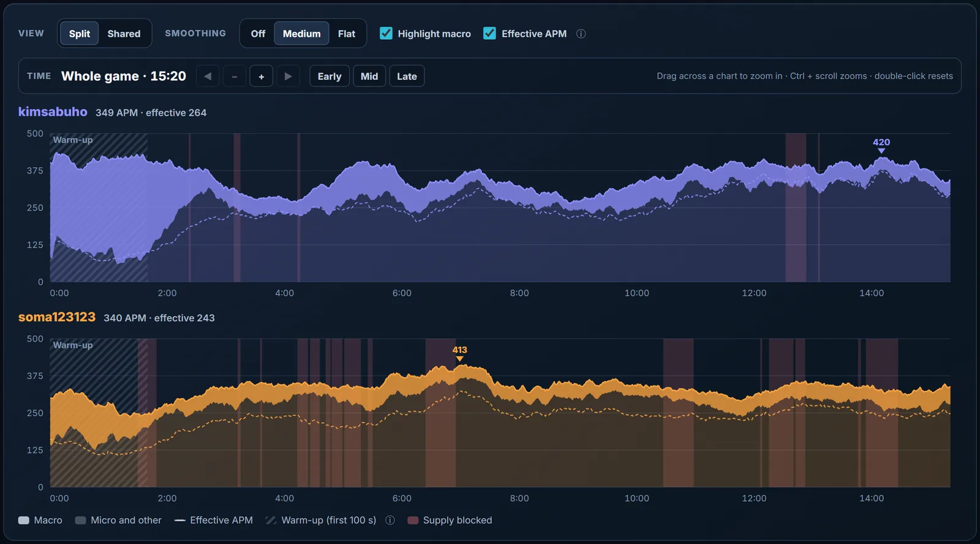The width and height of the screenshot is (980, 544).
Task: Click the zoom hint text about dragging
Action: click(805, 76)
